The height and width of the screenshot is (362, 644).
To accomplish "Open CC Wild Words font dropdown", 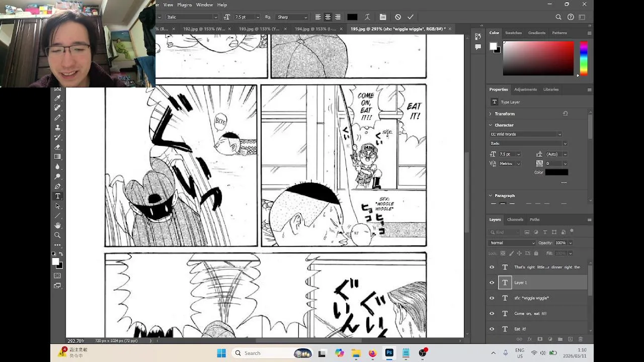I will coord(526,134).
